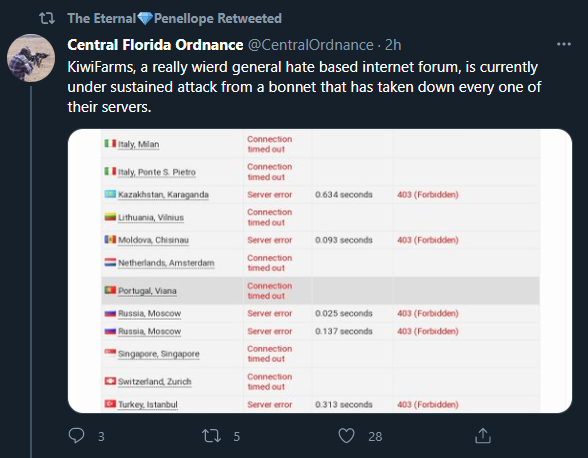Click the Lithuania, Vilnius location text
Image resolution: width=588 pixels, height=458 pixels.
tap(151, 218)
